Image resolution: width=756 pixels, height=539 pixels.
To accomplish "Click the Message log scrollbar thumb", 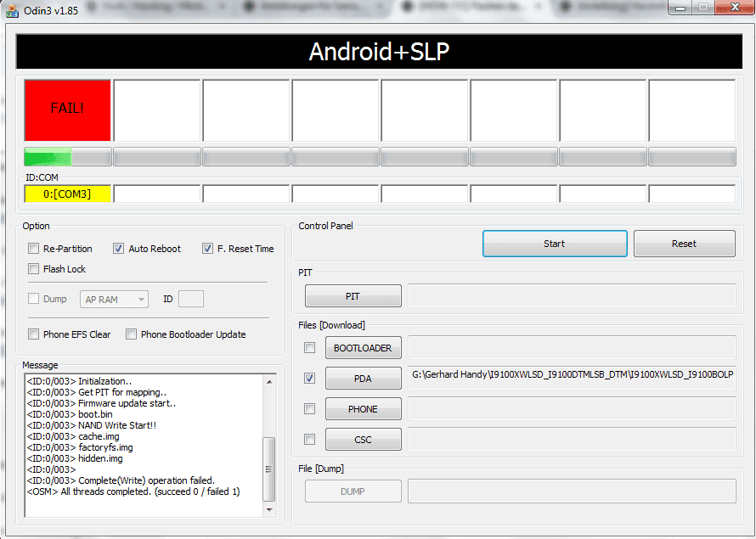I will pos(269,469).
